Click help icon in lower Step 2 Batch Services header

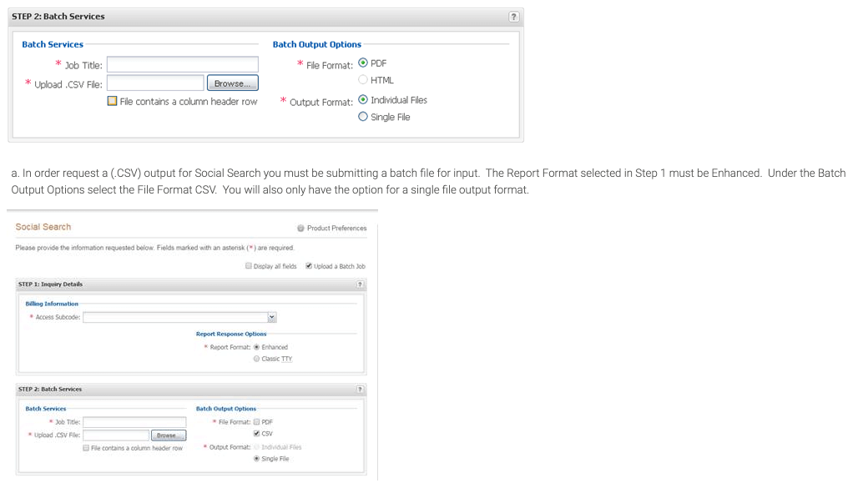pos(361,390)
